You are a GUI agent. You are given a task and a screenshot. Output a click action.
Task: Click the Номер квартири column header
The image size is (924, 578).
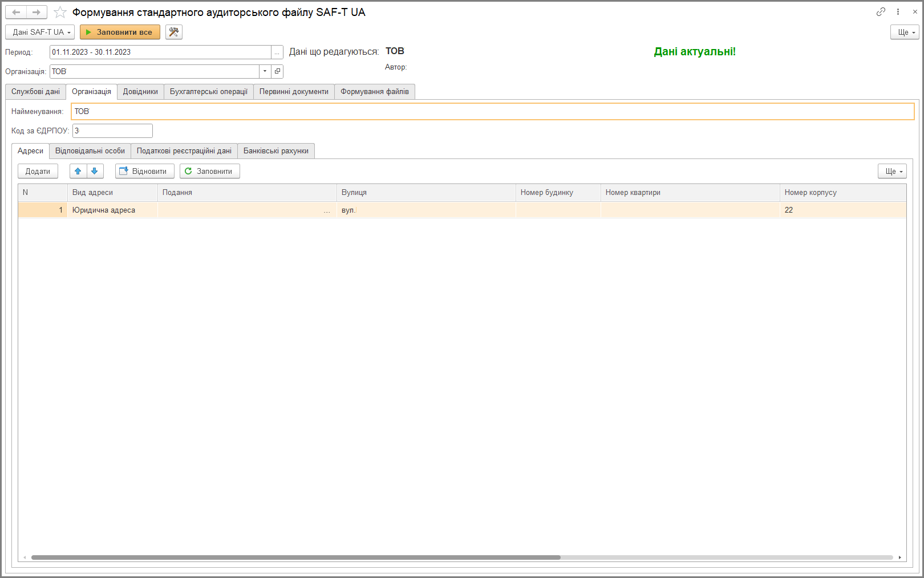coord(691,193)
